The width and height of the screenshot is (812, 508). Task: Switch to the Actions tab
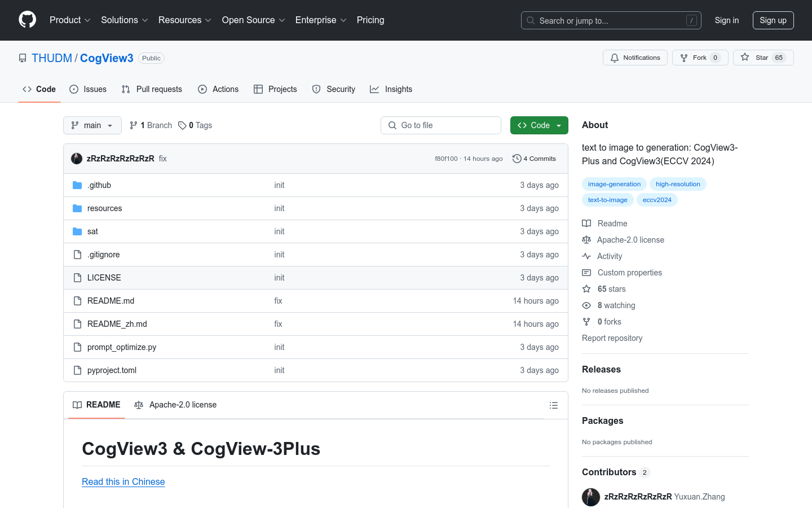coord(218,89)
